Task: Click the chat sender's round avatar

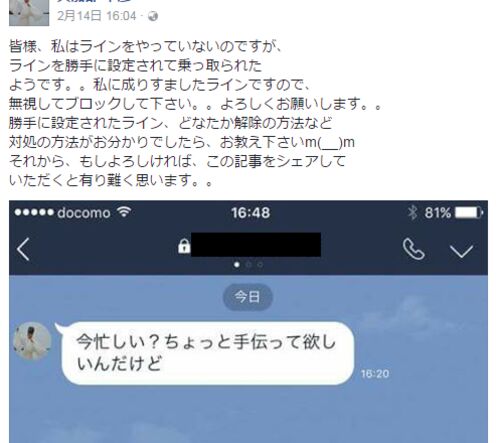Action: click(32, 341)
